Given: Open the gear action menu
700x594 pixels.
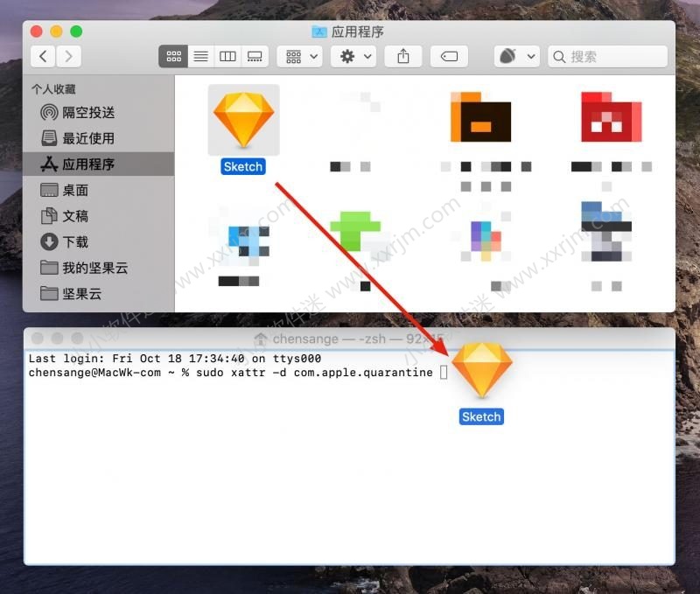Looking at the screenshot, I should pos(353,56).
